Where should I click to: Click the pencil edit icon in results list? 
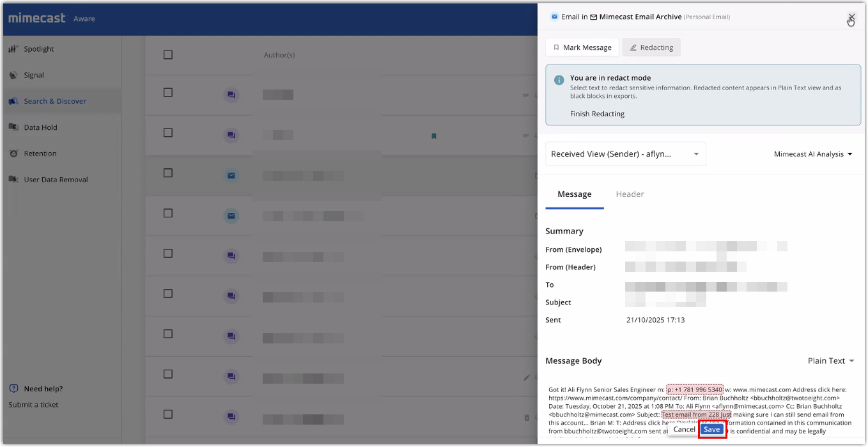527,377
